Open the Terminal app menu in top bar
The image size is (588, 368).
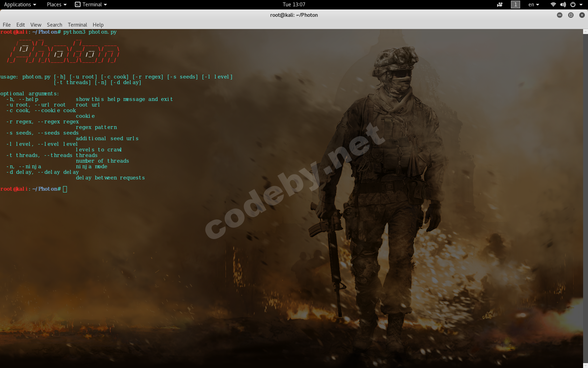coord(91,5)
